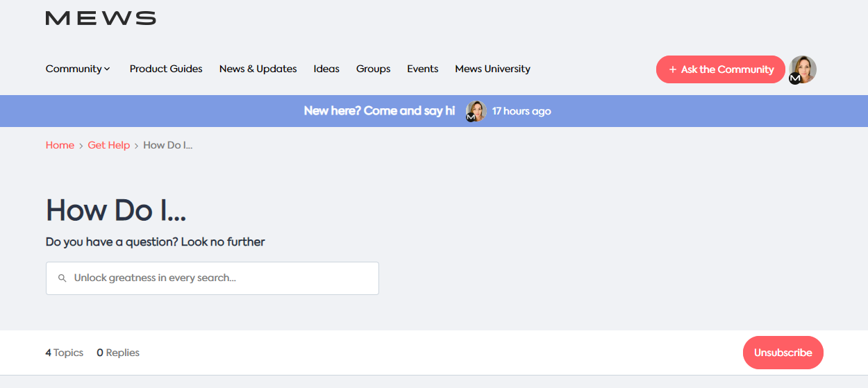Viewport: 868px width, 388px height.
Task: Click the Ask the Community button
Action: coord(720,69)
